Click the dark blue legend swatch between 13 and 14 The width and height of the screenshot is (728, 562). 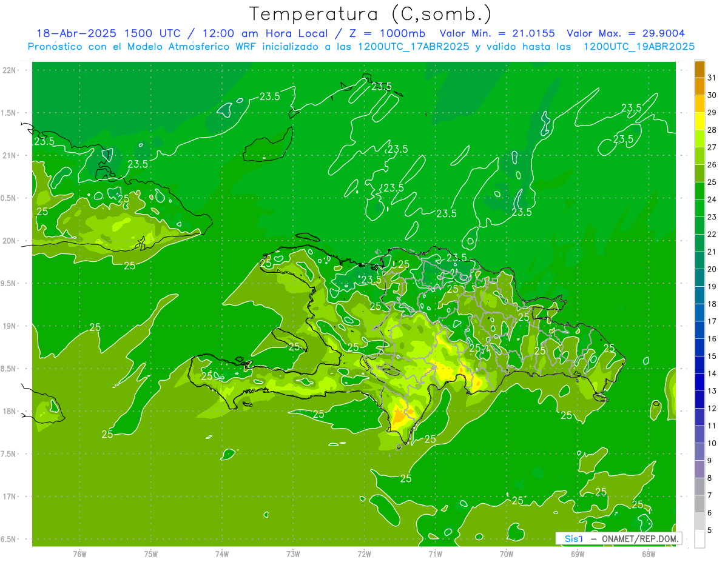coord(699,382)
